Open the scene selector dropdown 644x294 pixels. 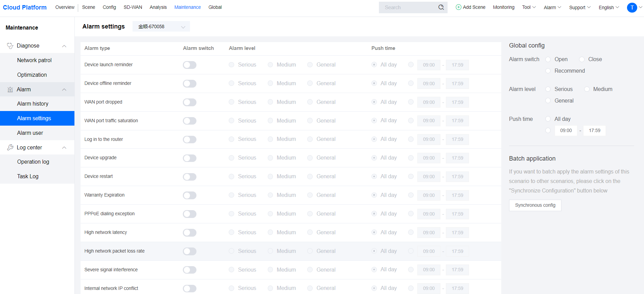pos(161,26)
